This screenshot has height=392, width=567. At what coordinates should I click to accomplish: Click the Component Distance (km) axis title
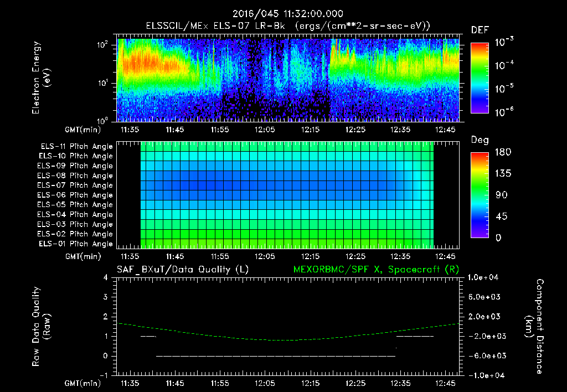pyautogui.click(x=534, y=326)
